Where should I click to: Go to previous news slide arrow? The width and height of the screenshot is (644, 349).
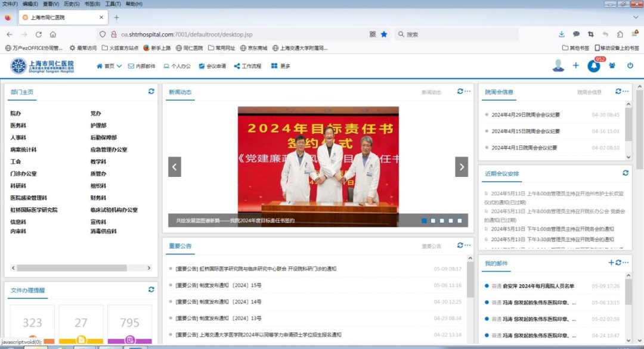(x=175, y=167)
